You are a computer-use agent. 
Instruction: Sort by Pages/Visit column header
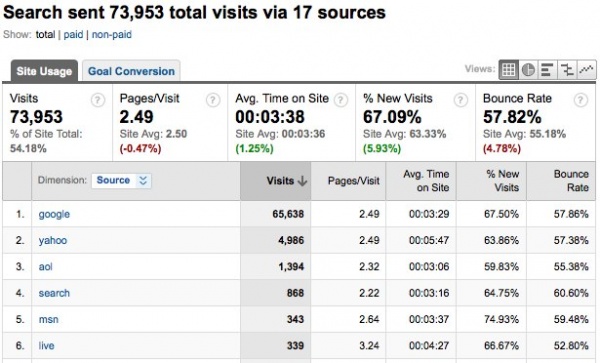348,181
